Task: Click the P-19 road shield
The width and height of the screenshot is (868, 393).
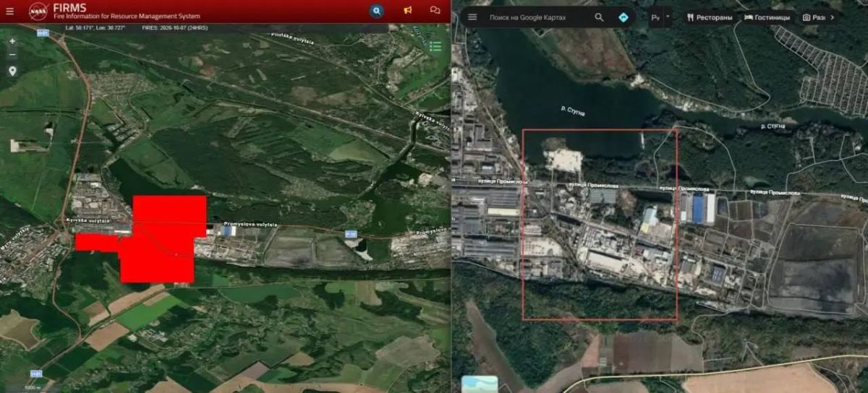Action: [x=351, y=233]
